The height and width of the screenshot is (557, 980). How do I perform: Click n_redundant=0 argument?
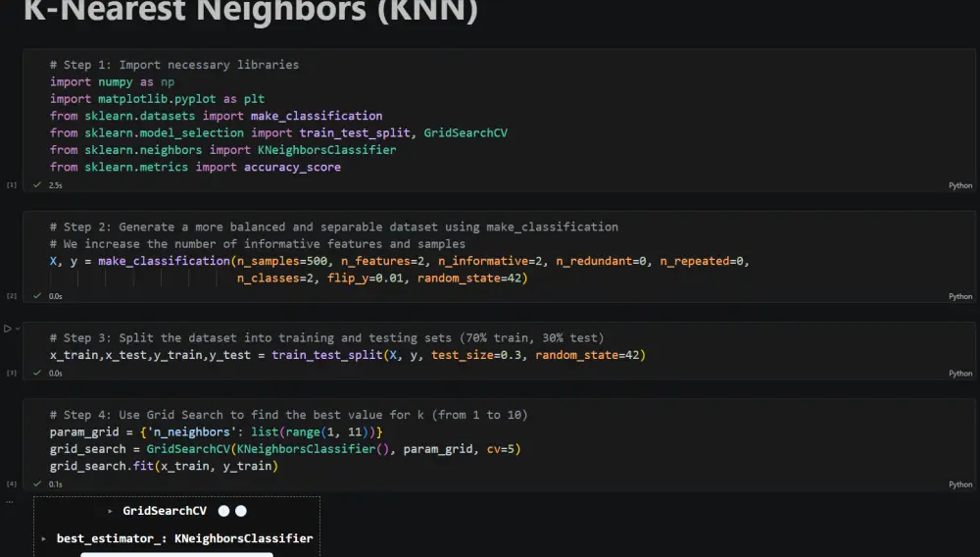click(602, 261)
